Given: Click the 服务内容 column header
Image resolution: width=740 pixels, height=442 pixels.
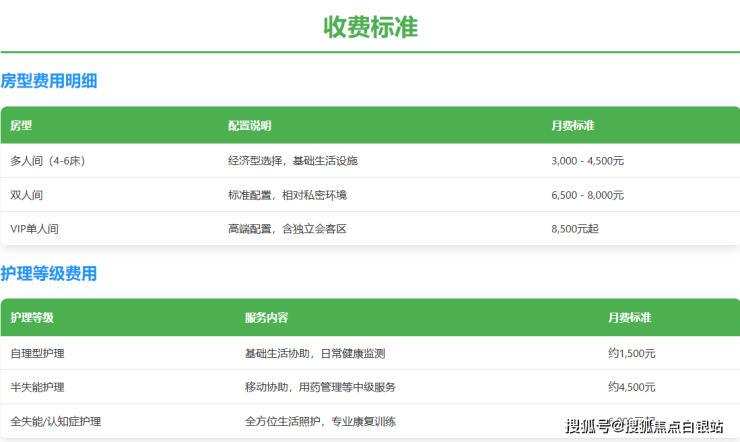Looking at the screenshot, I should click(266, 318).
